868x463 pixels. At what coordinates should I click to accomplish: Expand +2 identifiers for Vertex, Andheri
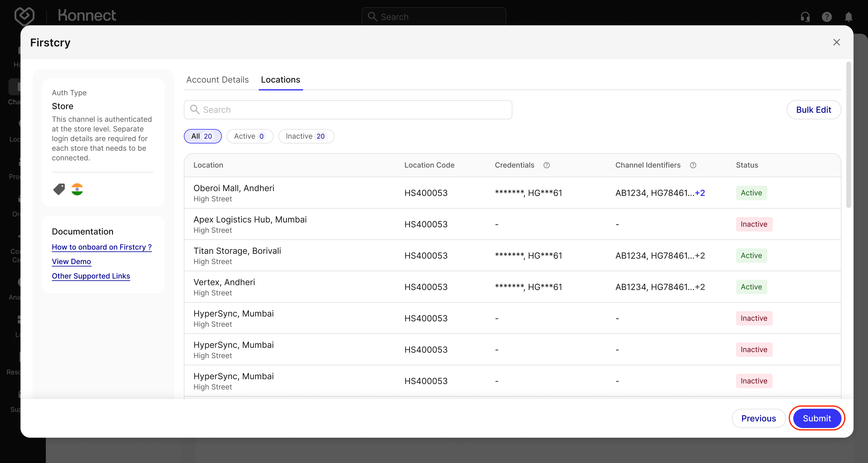click(x=700, y=287)
